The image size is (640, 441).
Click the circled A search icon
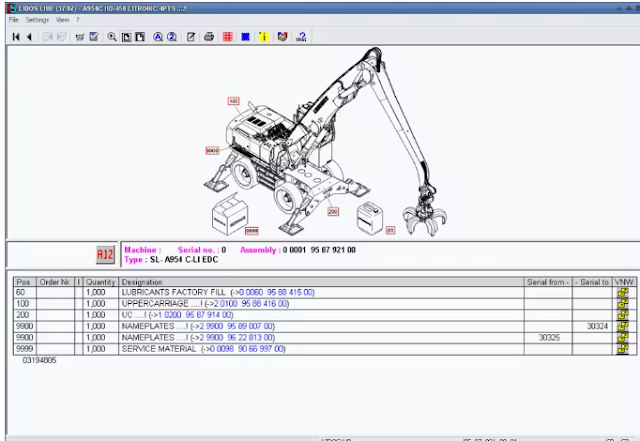coord(158,37)
